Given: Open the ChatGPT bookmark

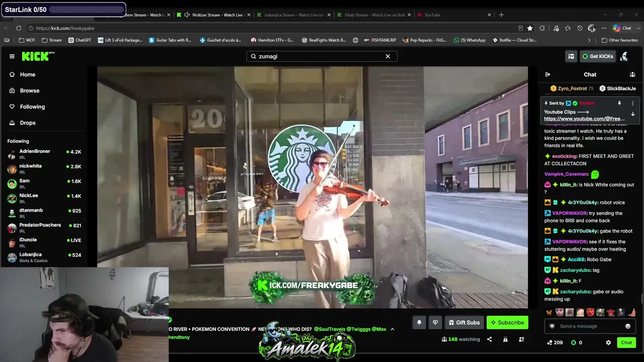Looking at the screenshot, I should 79,40.
